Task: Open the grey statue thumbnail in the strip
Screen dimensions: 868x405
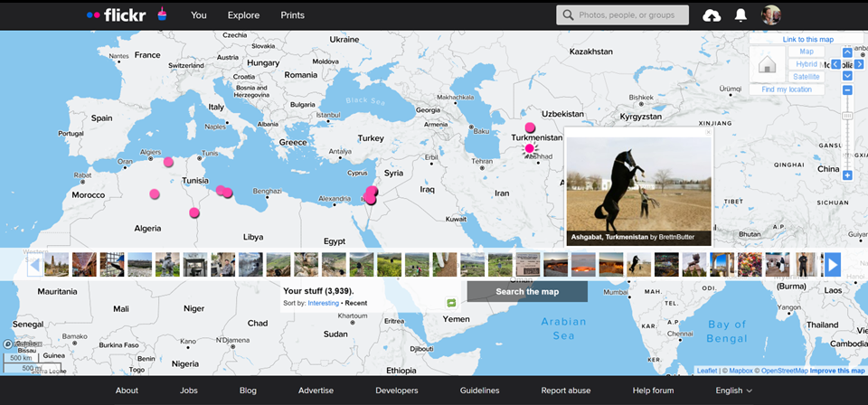Action: click(x=167, y=265)
